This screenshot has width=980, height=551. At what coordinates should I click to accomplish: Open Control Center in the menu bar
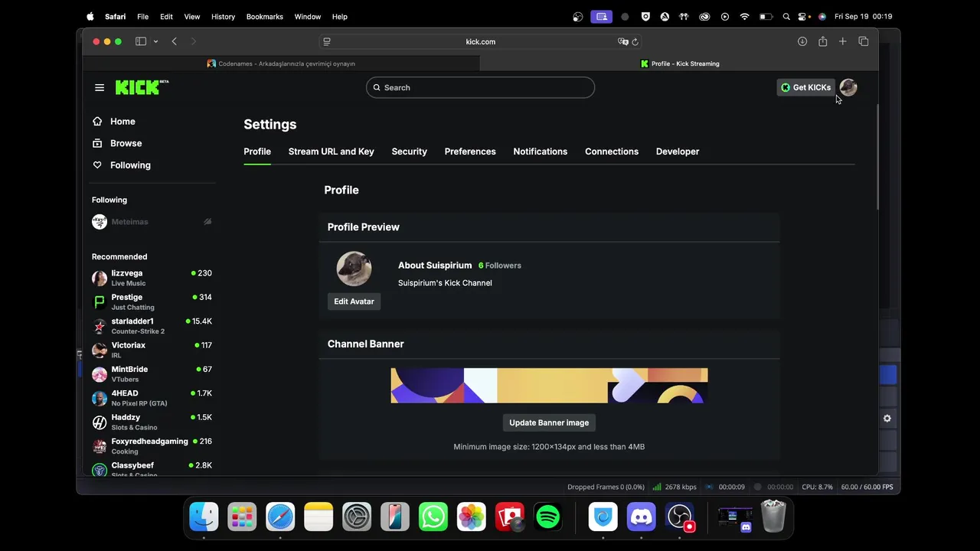pyautogui.click(x=802, y=16)
